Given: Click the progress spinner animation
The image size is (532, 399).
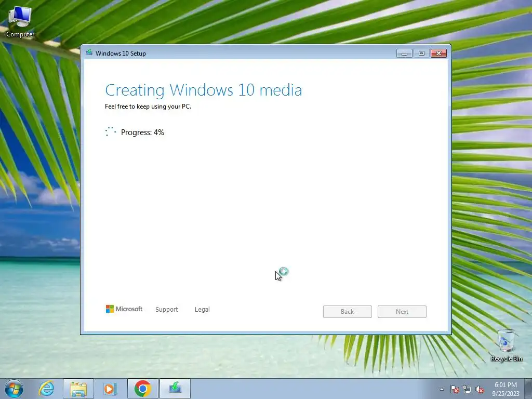Looking at the screenshot, I should pos(111,131).
